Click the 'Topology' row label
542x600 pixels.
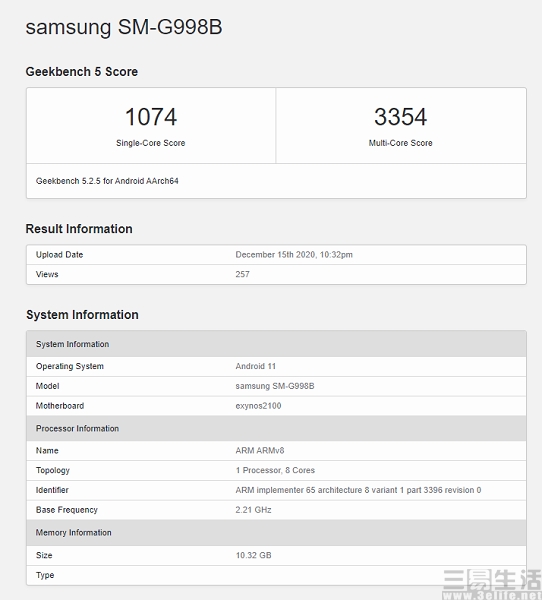tap(53, 470)
